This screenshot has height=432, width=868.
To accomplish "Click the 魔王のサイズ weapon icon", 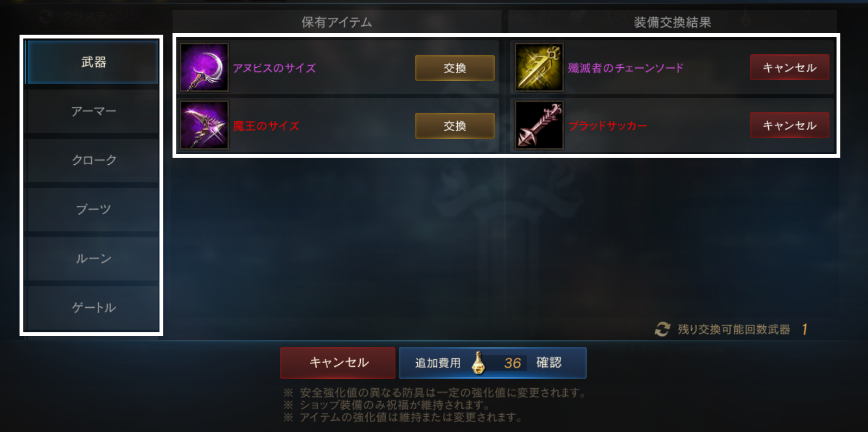I will click(x=205, y=125).
